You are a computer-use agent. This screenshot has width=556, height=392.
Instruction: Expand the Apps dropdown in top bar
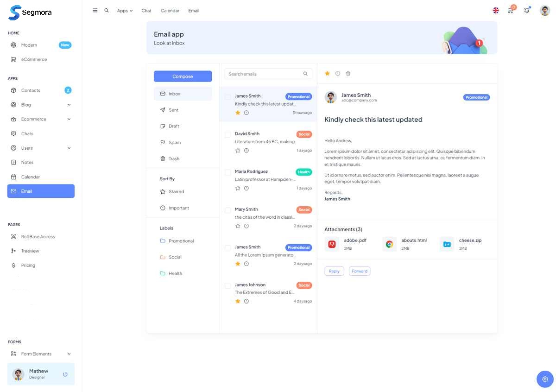point(125,11)
